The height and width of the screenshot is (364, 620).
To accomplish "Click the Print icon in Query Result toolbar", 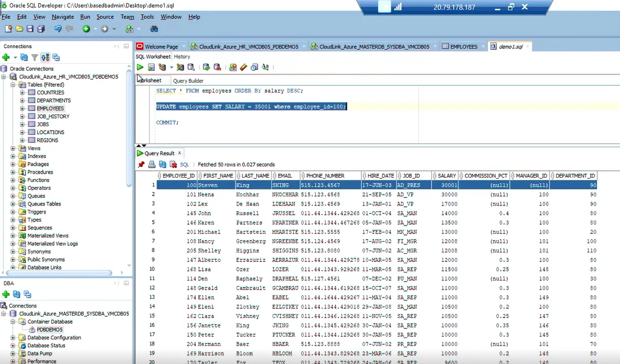I will (x=152, y=164).
